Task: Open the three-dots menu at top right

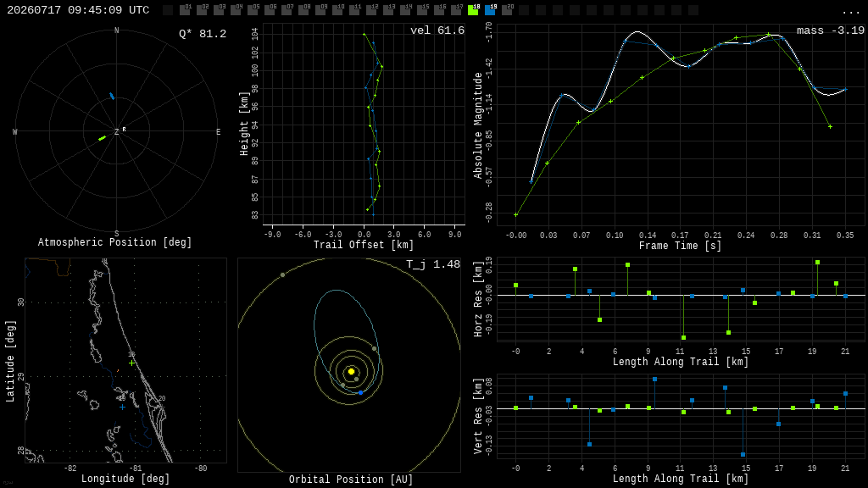Action: [x=850, y=11]
